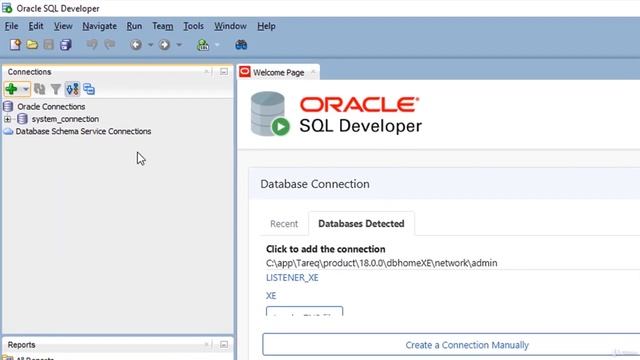Close the Welcome Page tab
The height and width of the screenshot is (360, 640).
coord(313,72)
